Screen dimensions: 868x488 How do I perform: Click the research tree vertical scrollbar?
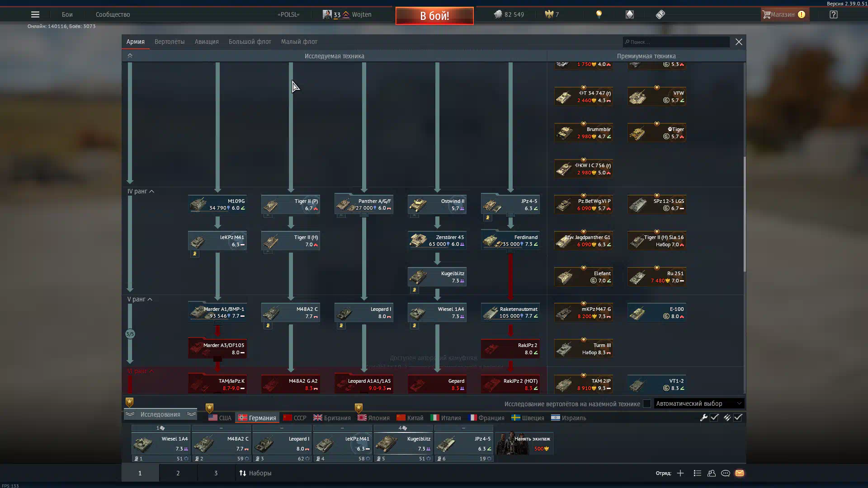pyautogui.click(x=744, y=214)
